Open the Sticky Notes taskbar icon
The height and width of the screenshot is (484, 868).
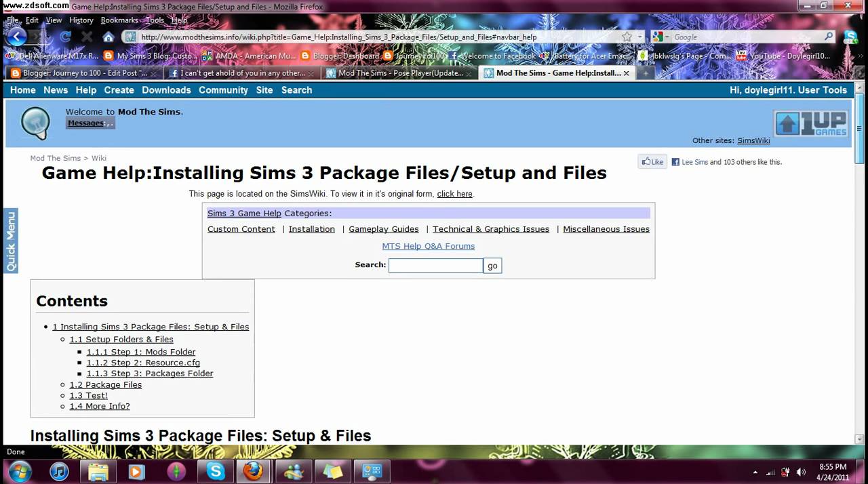(333, 471)
